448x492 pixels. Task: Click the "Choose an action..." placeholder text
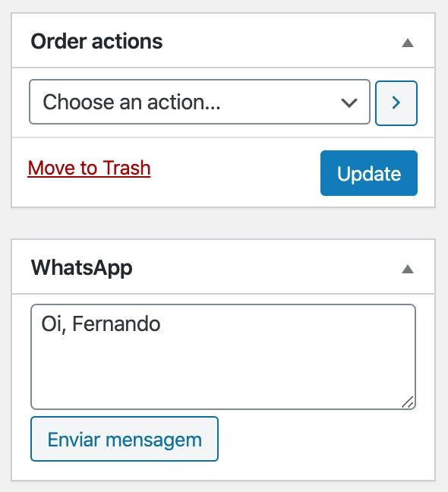[x=132, y=102]
